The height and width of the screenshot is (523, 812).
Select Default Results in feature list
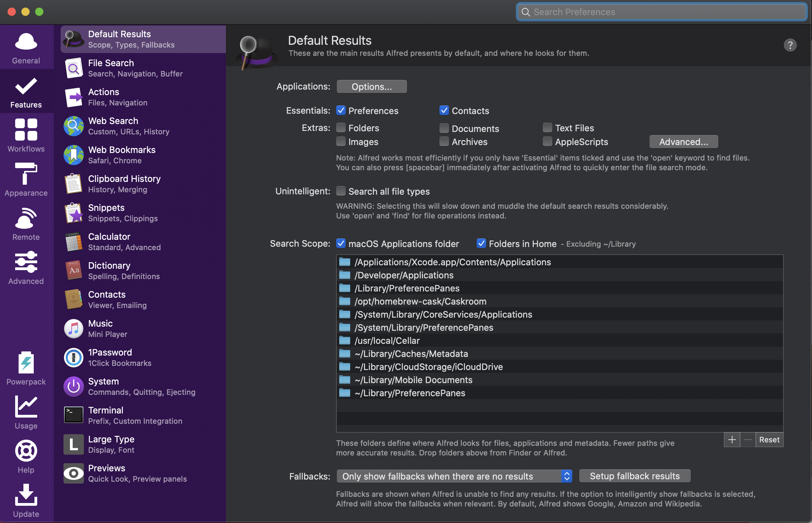(x=143, y=39)
